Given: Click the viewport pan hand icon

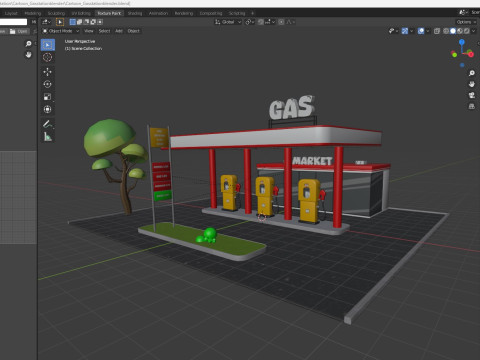Looking at the screenshot, I should tap(472, 84).
